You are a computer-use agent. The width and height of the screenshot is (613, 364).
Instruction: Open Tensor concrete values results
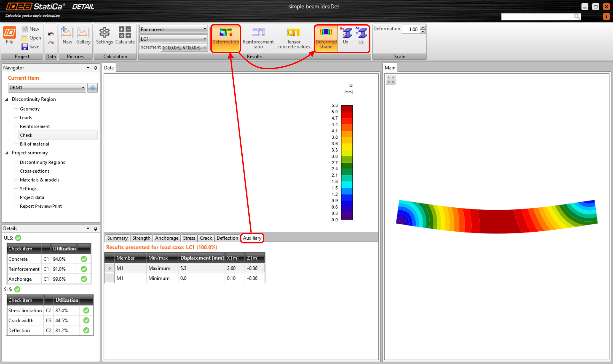click(x=293, y=36)
